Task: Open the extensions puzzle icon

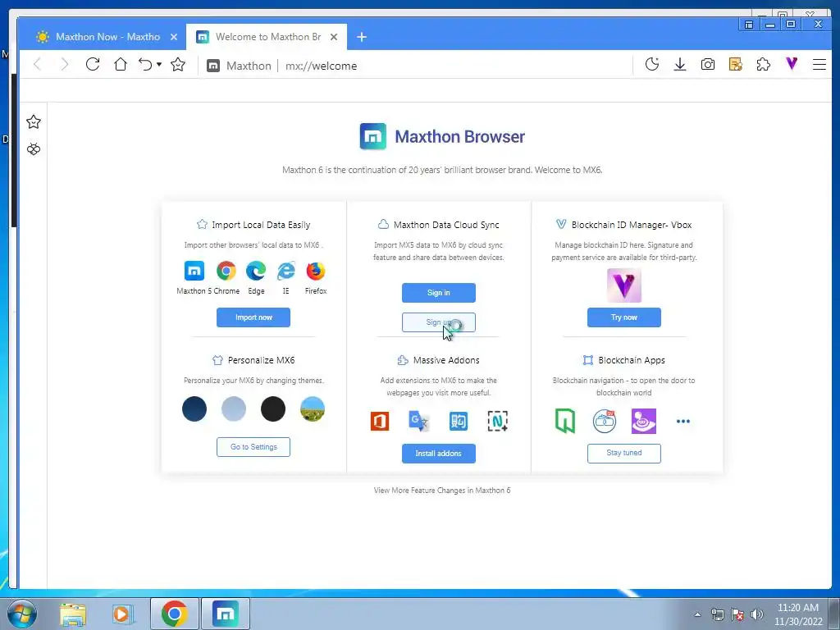Action: (764, 65)
